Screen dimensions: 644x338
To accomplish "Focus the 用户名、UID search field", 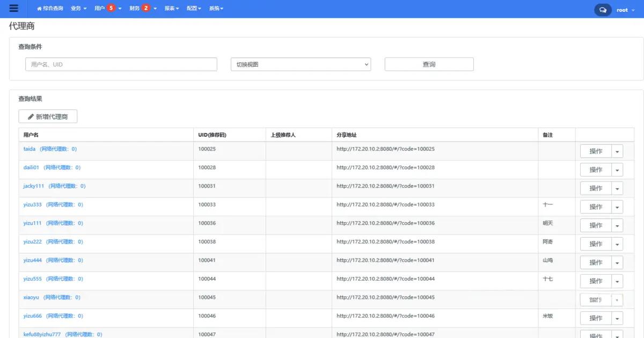I will (x=121, y=64).
